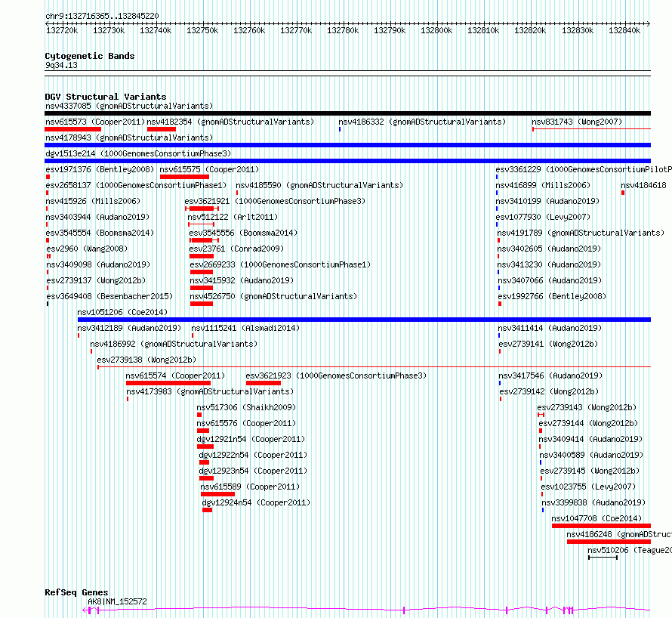672x618 pixels.
Task: Open variant esv1992766 (Bentley2008)
Action: (552, 296)
